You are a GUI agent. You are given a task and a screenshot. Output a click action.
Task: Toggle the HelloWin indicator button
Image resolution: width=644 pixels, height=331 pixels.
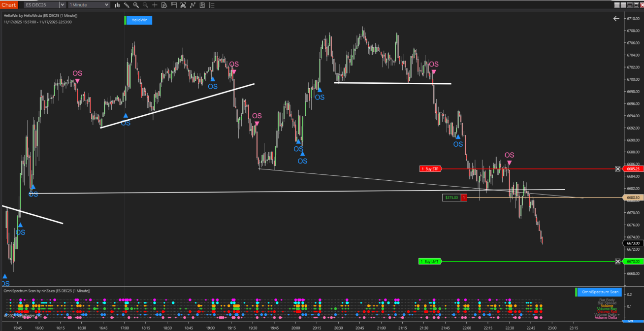(139, 20)
